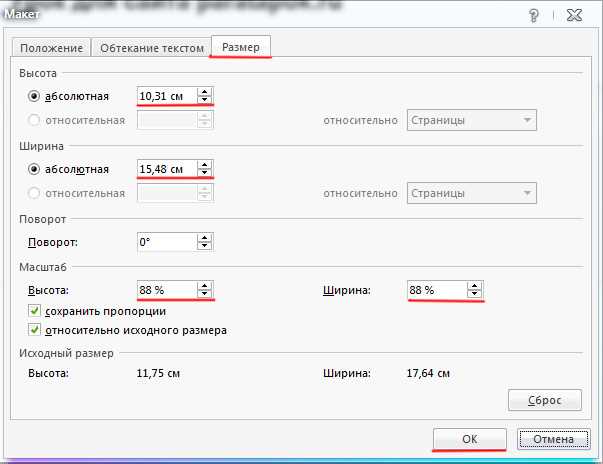Click the Отмена cancel button
This screenshot has height=464, width=603.
click(x=553, y=439)
